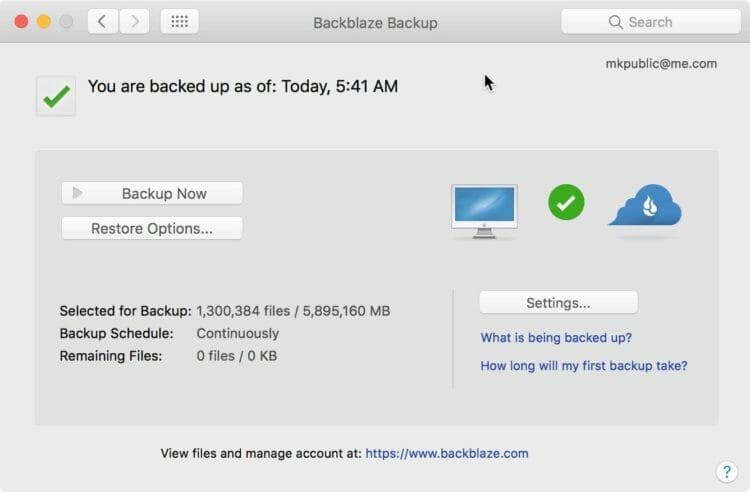Click the 'Backblaze Backup' window title

[x=375, y=22]
